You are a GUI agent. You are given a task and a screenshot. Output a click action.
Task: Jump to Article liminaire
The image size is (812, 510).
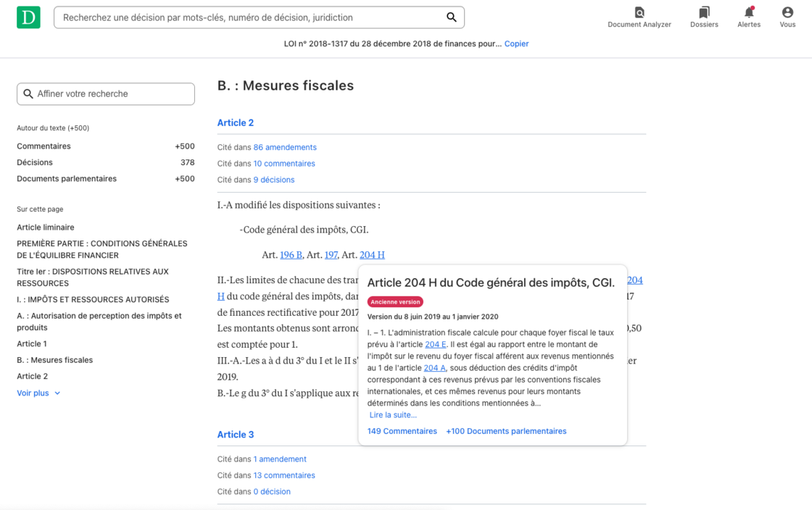[46, 227]
